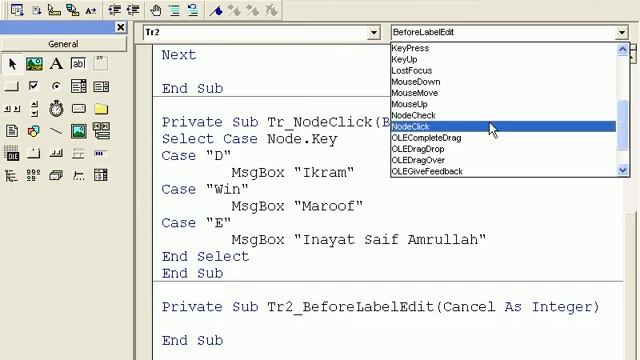The width and height of the screenshot is (640, 360).
Task: Choose OLEGiveFeedback from the procedure list
Action: [x=503, y=171]
